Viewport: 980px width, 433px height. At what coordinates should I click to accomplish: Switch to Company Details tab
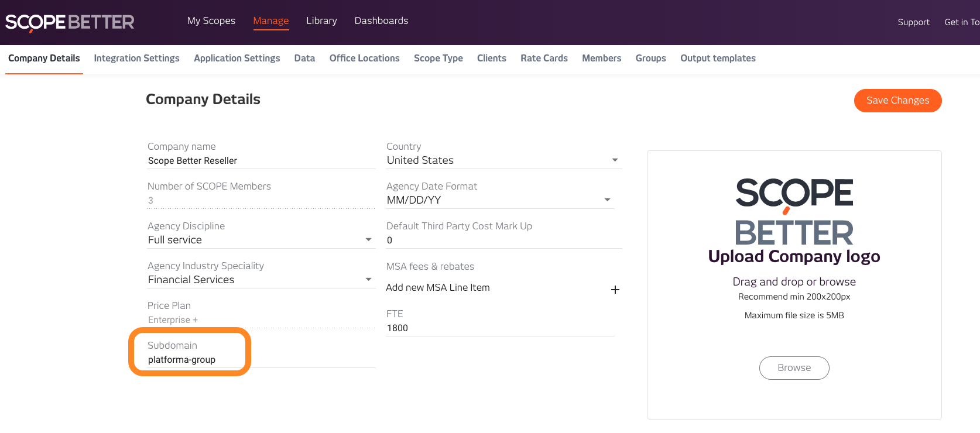pos(44,59)
